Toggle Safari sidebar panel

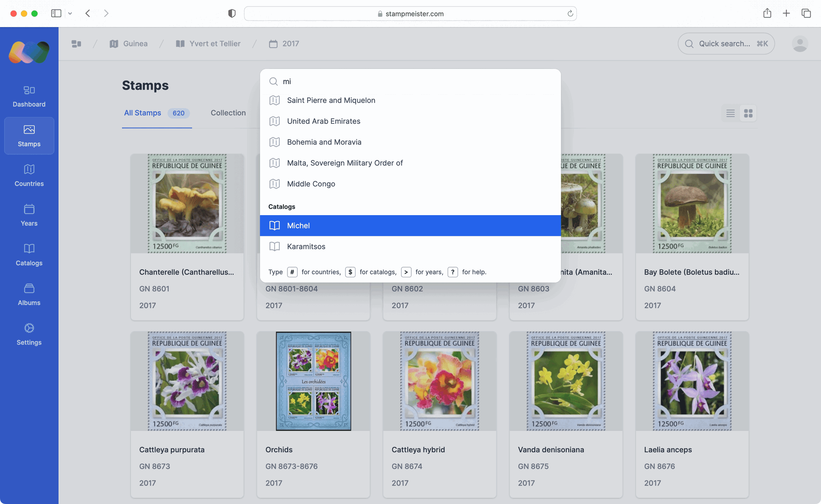pyautogui.click(x=56, y=13)
